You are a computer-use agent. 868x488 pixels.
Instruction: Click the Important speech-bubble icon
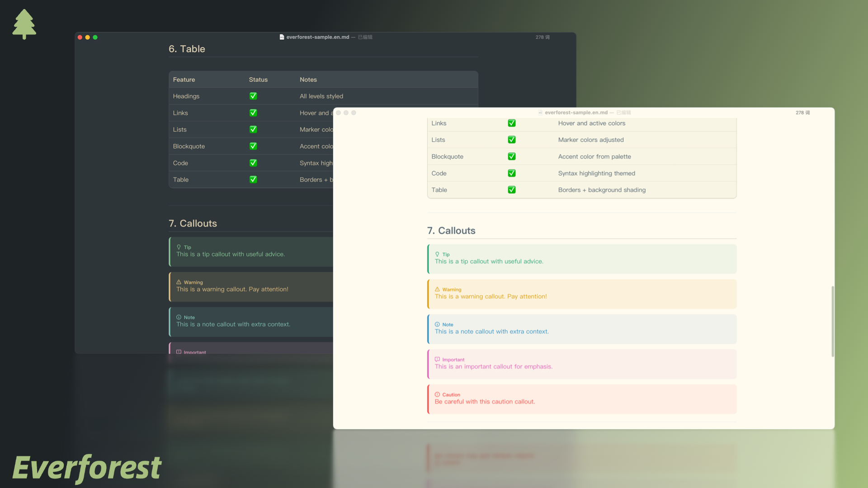[437, 359]
